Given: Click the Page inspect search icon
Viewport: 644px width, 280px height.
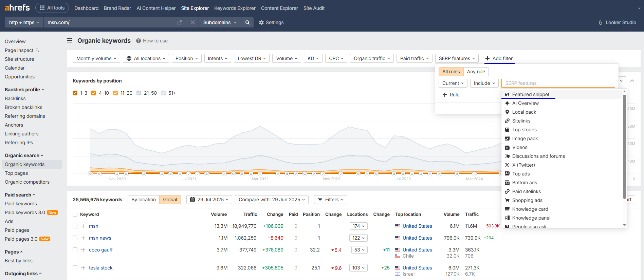Looking at the screenshot, I should coord(37,50).
